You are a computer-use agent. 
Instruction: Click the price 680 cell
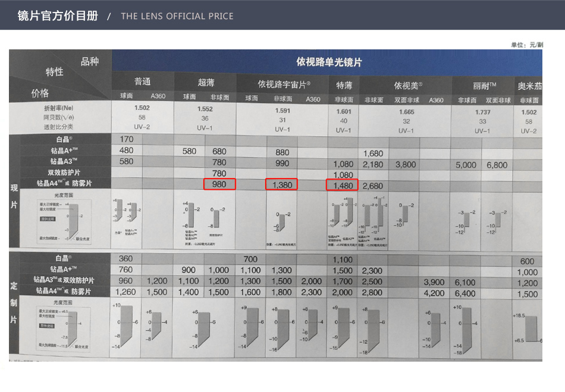coord(219,152)
